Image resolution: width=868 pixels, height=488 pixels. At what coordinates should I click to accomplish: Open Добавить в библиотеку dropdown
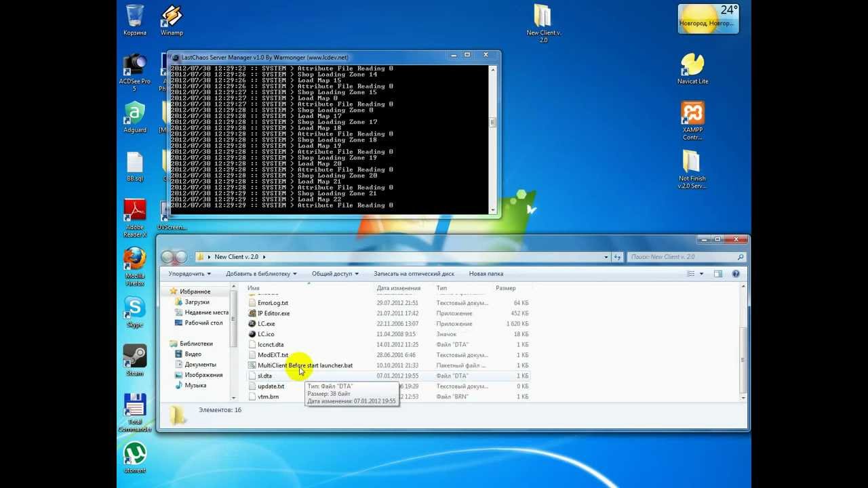point(261,274)
